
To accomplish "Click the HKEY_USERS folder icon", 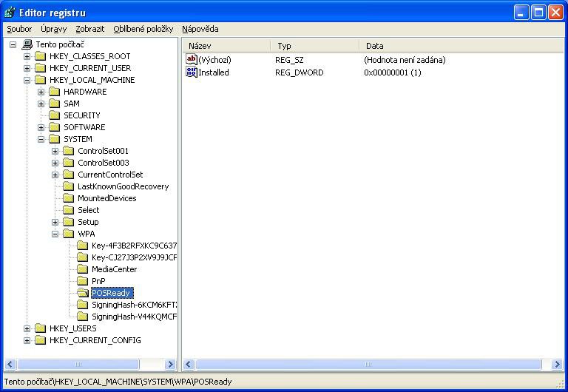I will pos(40,328).
